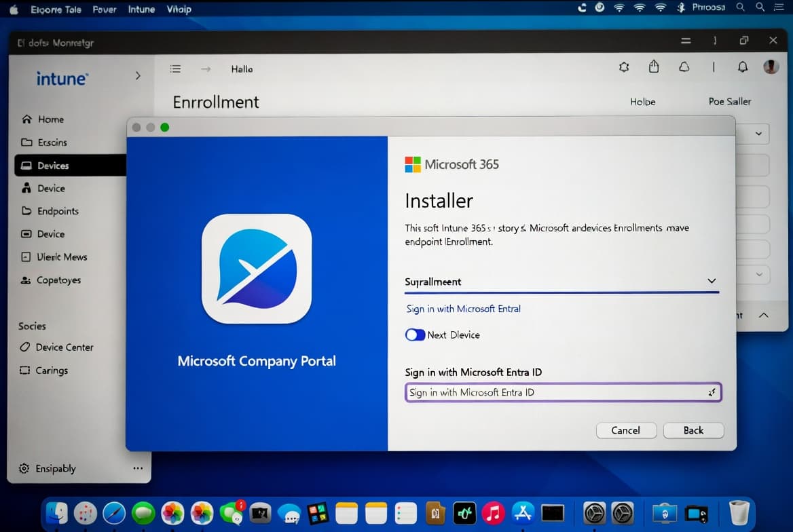Click the Sign in with Microsoft Entra ID field
This screenshot has width=793, height=532.
point(563,392)
